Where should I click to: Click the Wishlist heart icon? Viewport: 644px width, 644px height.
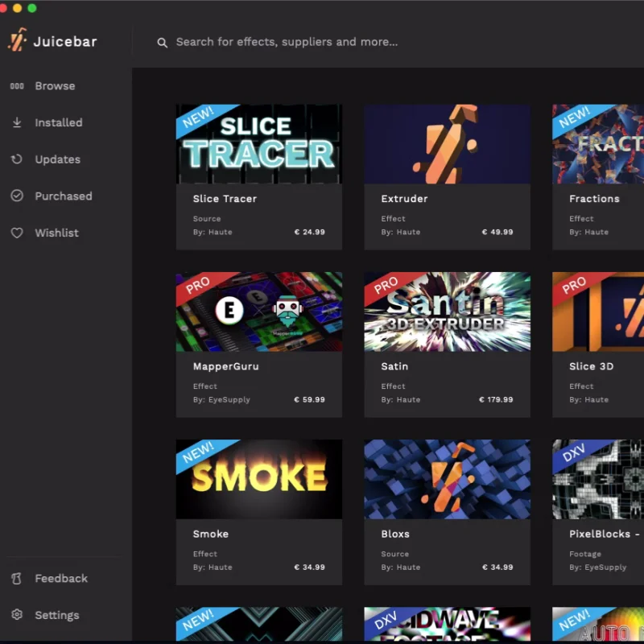click(17, 233)
